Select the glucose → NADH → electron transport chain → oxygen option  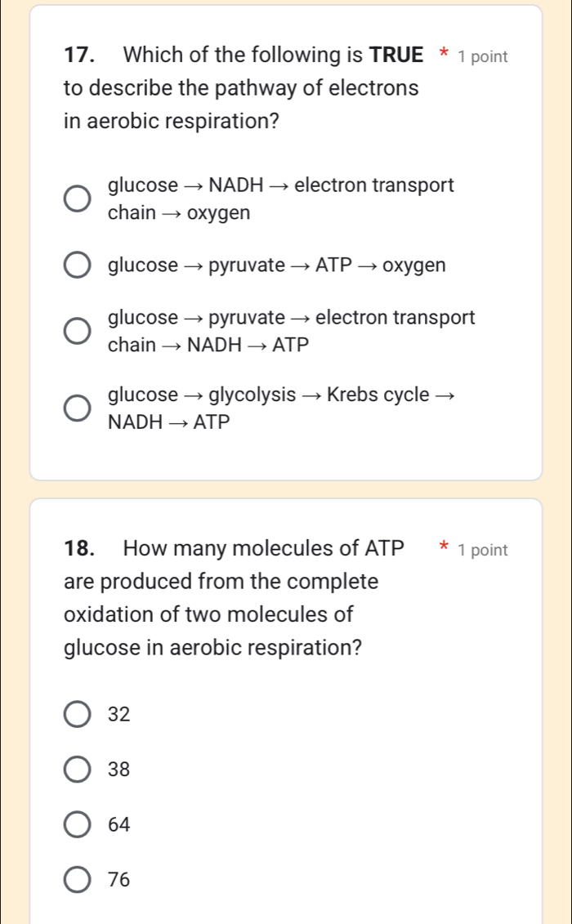[x=78, y=198]
